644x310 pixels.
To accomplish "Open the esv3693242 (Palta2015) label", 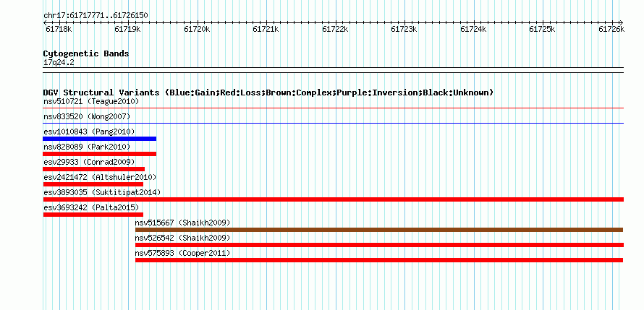I will click(x=91, y=207).
